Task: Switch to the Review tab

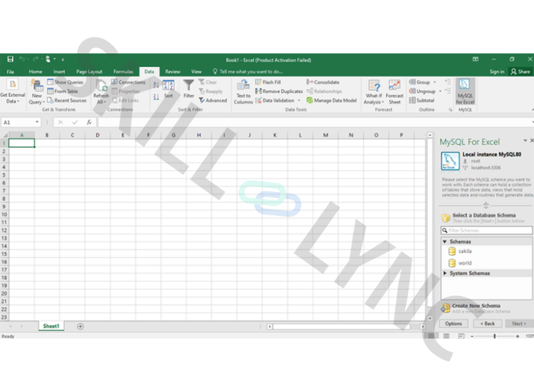Action: pyautogui.click(x=172, y=72)
